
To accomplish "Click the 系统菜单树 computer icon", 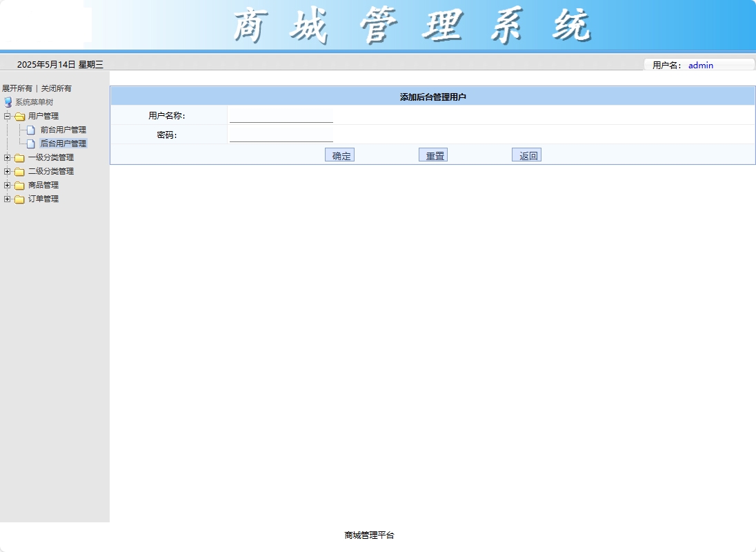I will 7,102.
